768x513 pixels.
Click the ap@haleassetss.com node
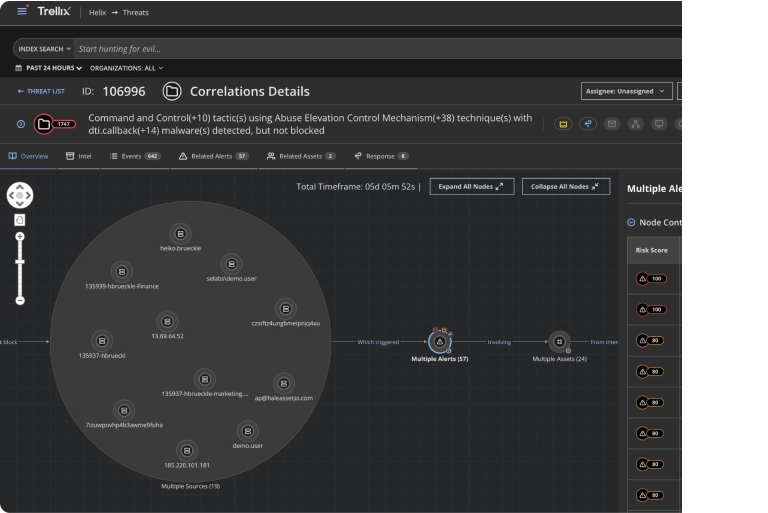point(283,384)
